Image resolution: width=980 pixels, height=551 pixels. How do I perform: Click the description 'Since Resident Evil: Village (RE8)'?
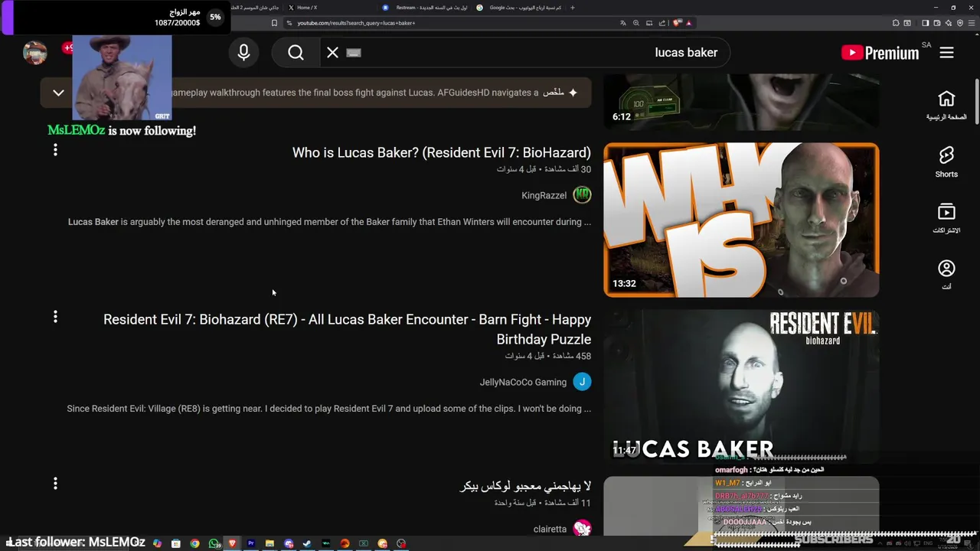click(329, 409)
